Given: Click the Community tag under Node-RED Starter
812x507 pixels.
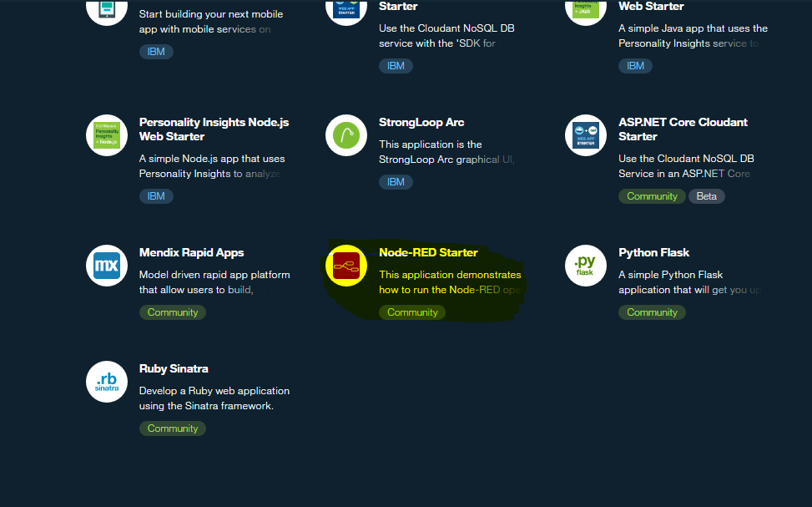Looking at the screenshot, I should coord(412,312).
